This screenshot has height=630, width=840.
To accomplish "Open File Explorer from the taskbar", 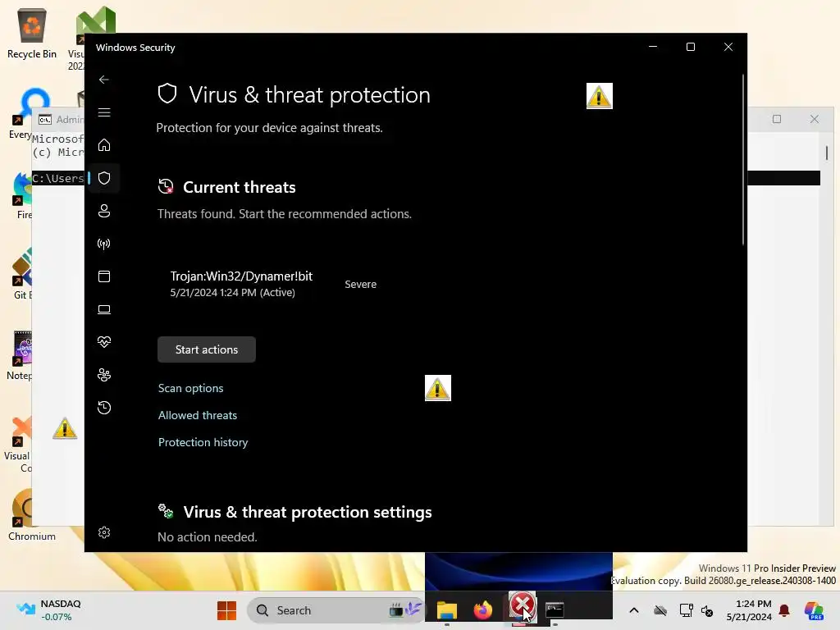I will click(x=447, y=610).
